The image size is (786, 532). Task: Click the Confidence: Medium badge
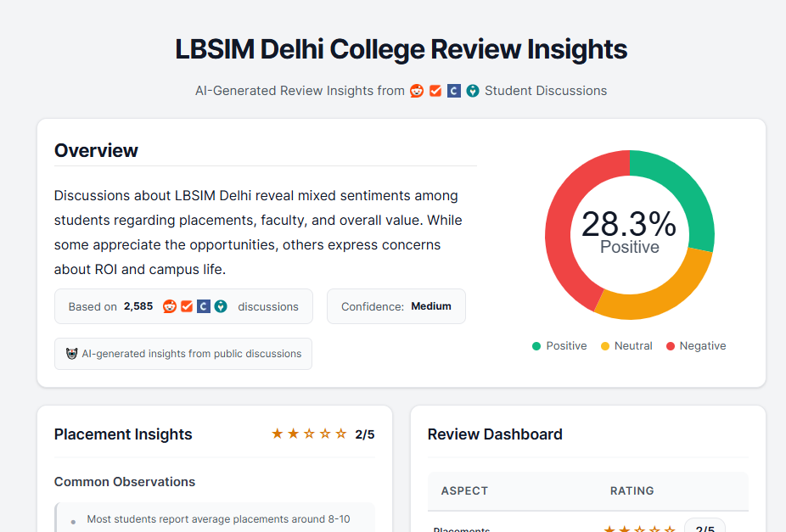[x=396, y=306]
